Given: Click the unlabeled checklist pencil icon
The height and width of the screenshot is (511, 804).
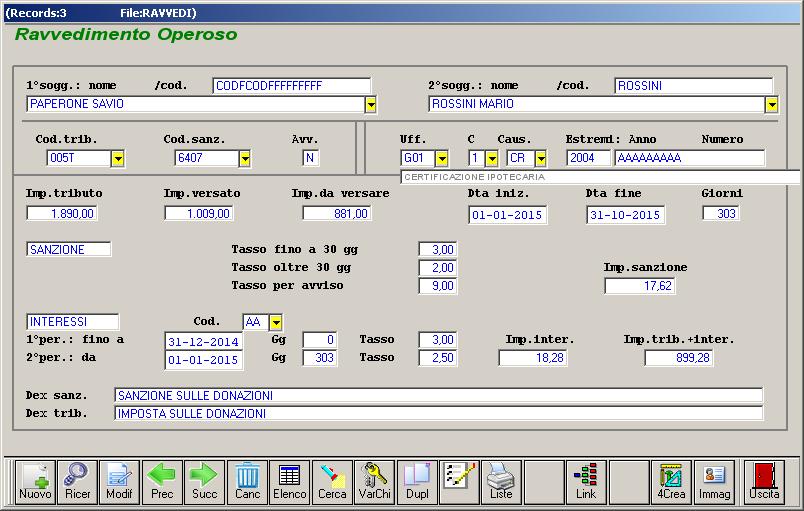Looking at the screenshot, I should [459, 481].
